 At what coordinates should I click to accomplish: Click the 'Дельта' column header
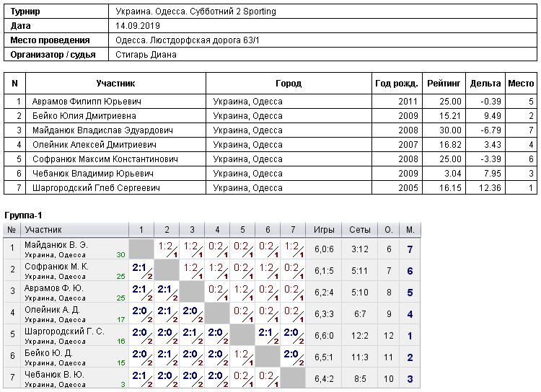[x=485, y=83]
